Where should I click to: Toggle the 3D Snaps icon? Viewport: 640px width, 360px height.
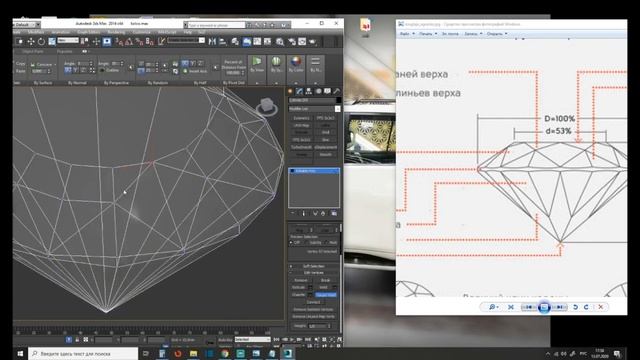coord(119,42)
